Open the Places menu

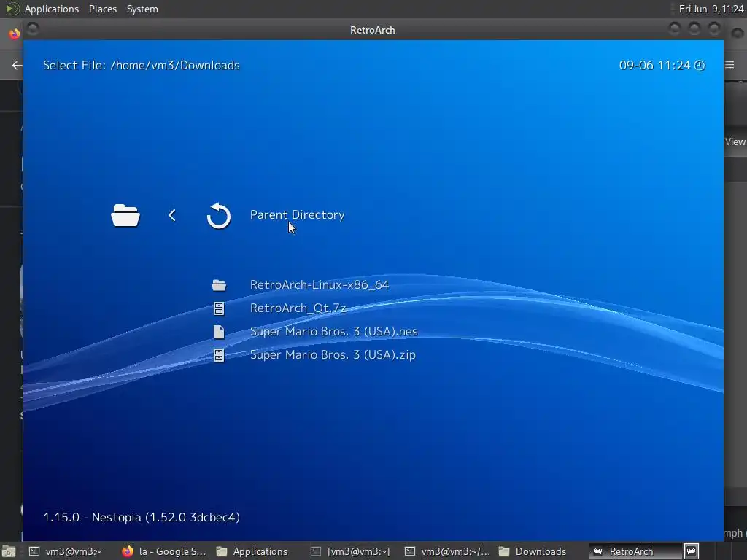coord(102,9)
